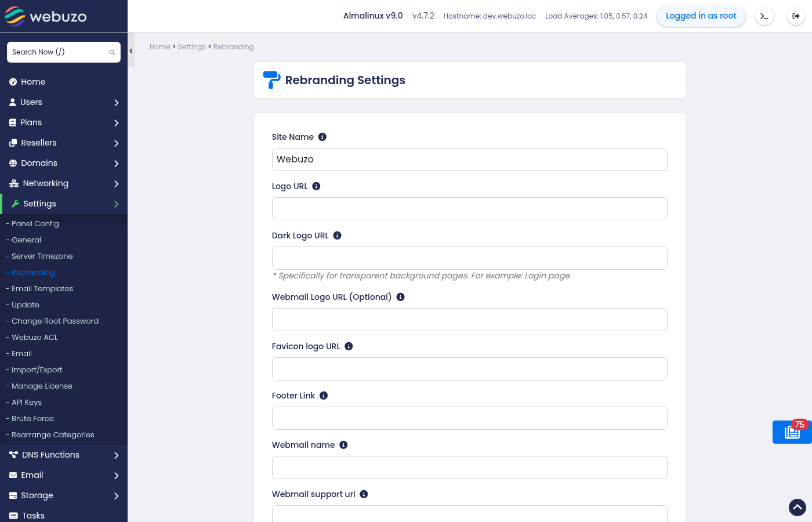Viewport: 812px width, 522px height.
Task: Click Logged in as root button
Action: [x=701, y=16]
